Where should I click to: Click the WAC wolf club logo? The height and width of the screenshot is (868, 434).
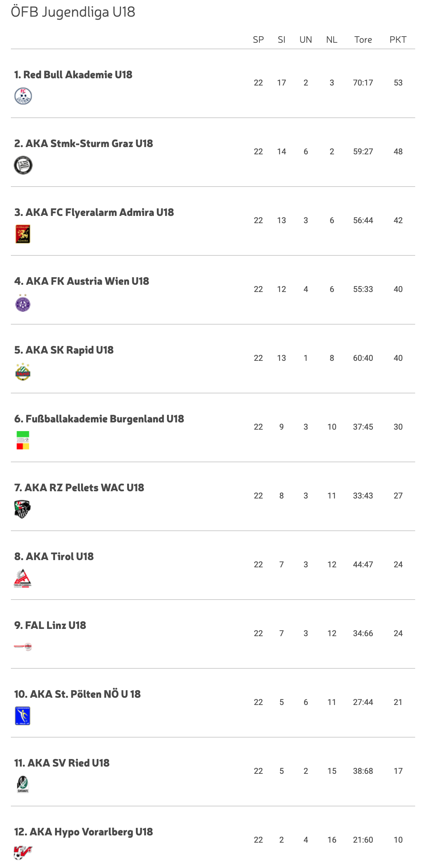click(x=22, y=509)
